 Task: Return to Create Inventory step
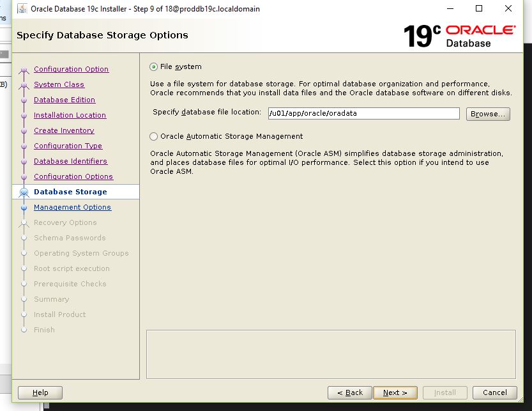(x=64, y=130)
